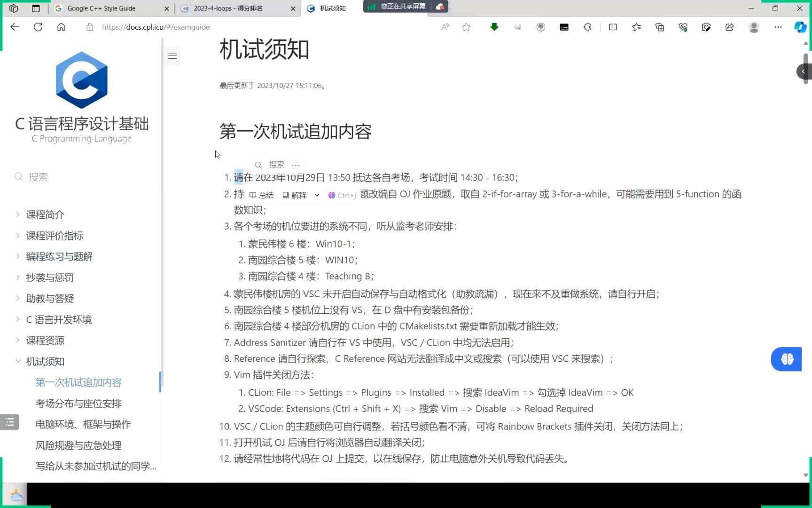Open 考场分布与座位安排 page
The width and height of the screenshot is (812, 508).
[x=78, y=403]
